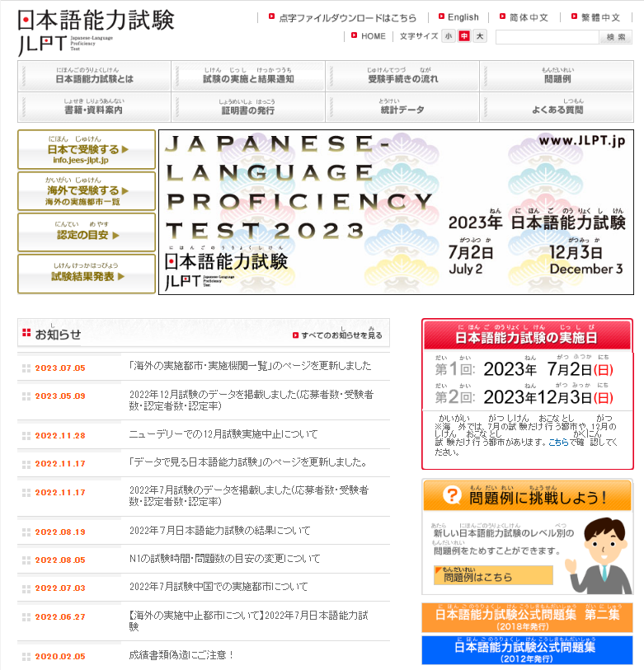Open 証明書の発行 menu item
The image size is (644, 670).
pos(248,107)
